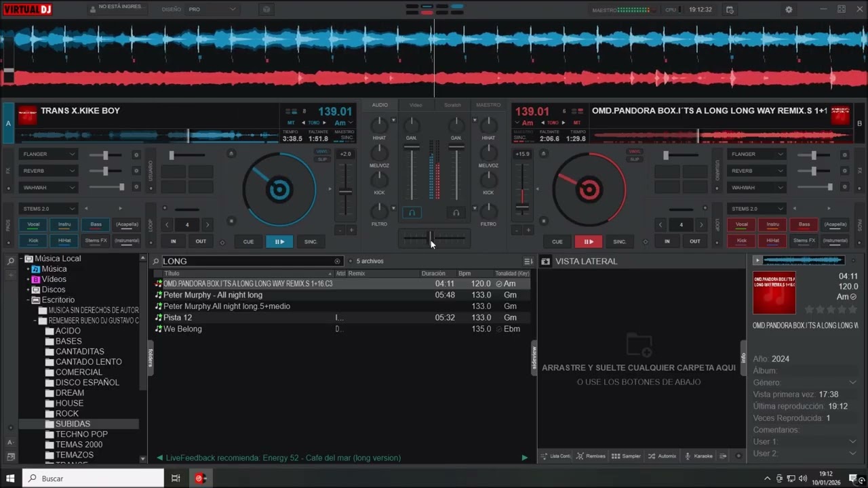Expand the Género field dropdown in info panel
868x488 pixels.
tap(852, 383)
